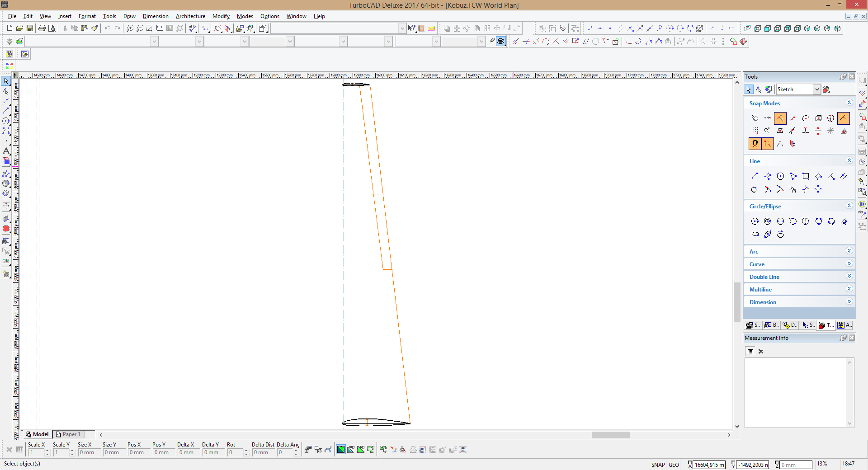Click the spell check ABC icon
Screen dimensions: 868x470
[x=193, y=28]
